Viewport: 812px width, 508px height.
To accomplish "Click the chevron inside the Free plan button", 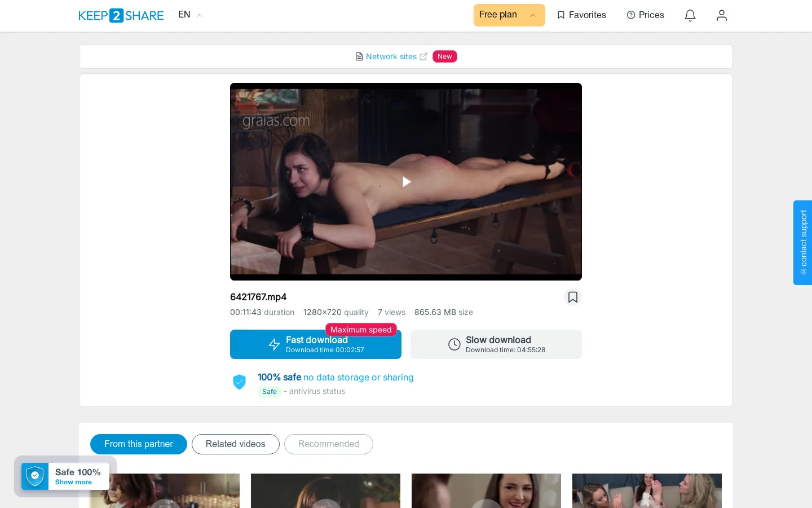I will tap(533, 15).
